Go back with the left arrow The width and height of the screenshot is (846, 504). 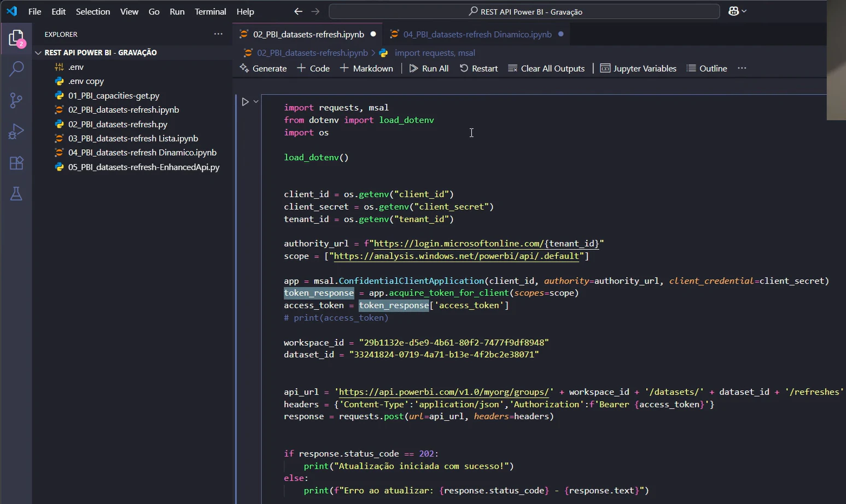tap(298, 11)
